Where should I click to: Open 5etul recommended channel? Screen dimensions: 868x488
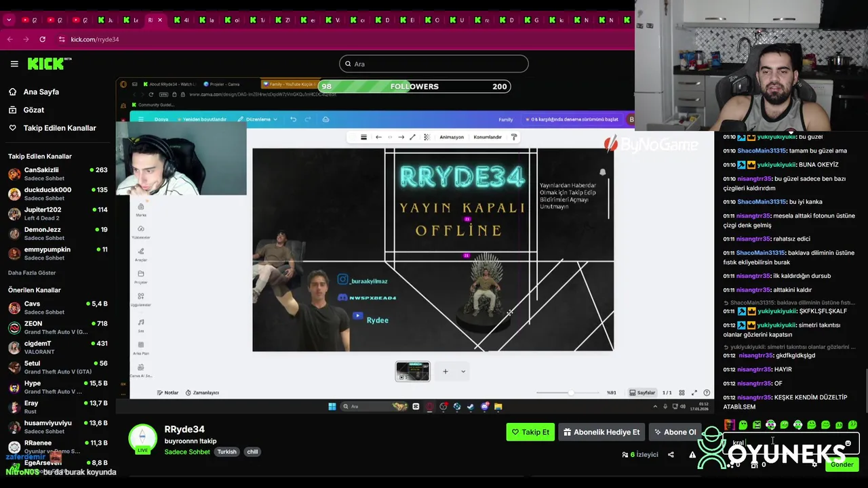point(58,367)
